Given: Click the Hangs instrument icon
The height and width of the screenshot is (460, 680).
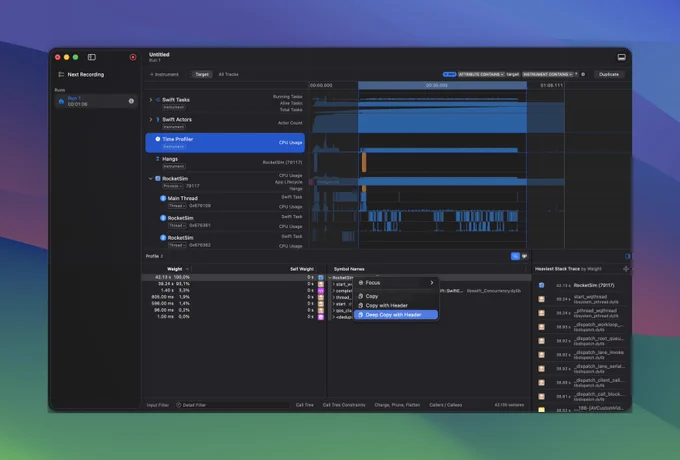Looking at the screenshot, I should (158, 159).
